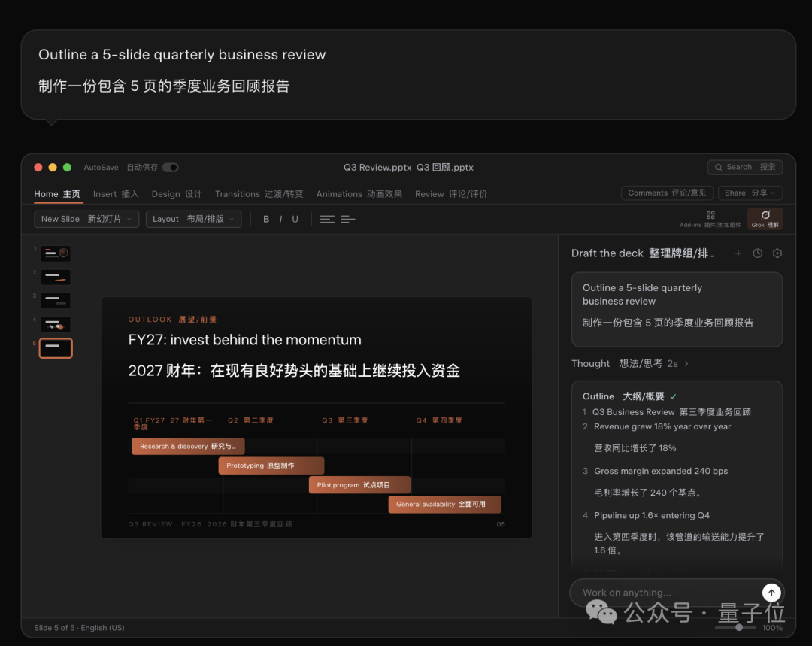
Task: Select the 'Research & discovery' timeline bar
Action: point(188,447)
